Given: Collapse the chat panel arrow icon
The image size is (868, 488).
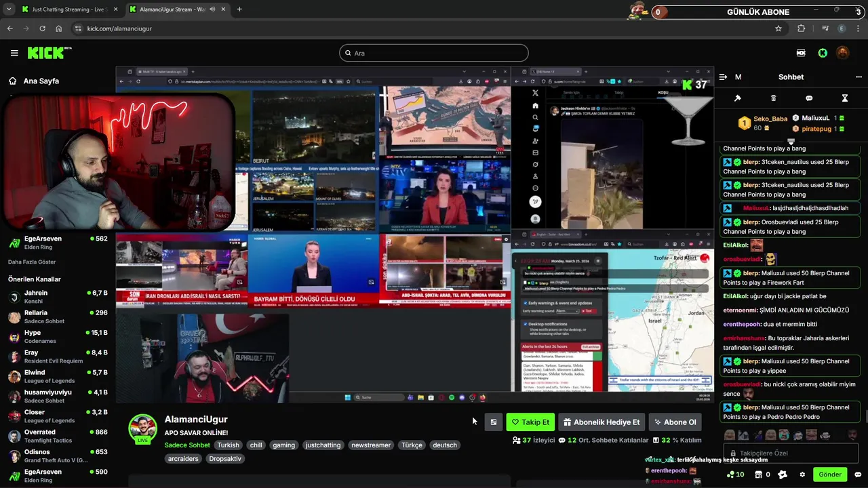Looking at the screenshot, I should (x=723, y=77).
